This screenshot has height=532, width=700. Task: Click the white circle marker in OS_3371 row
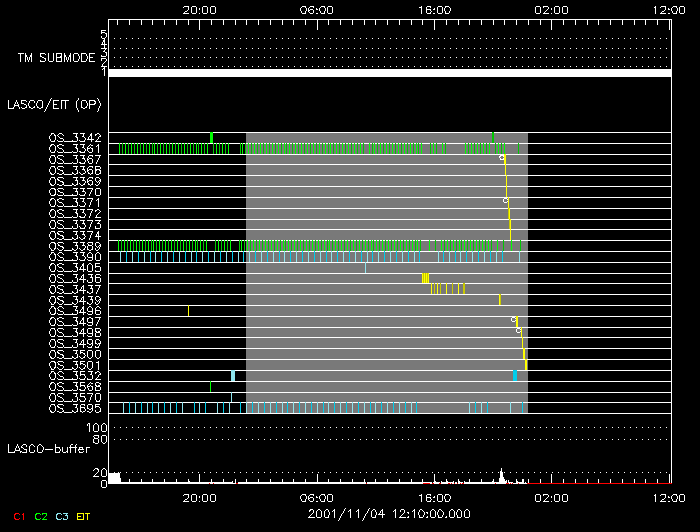(x=505, y=201)
